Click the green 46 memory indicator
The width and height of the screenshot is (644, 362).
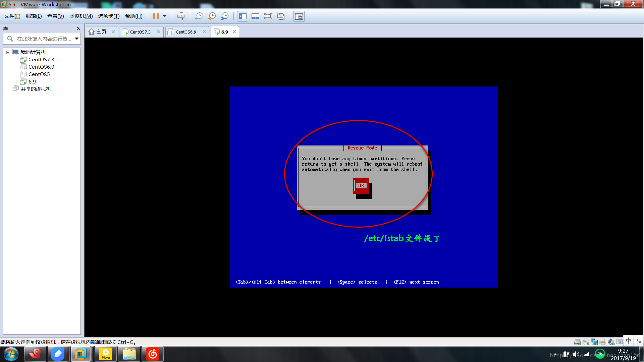[600, 354]
